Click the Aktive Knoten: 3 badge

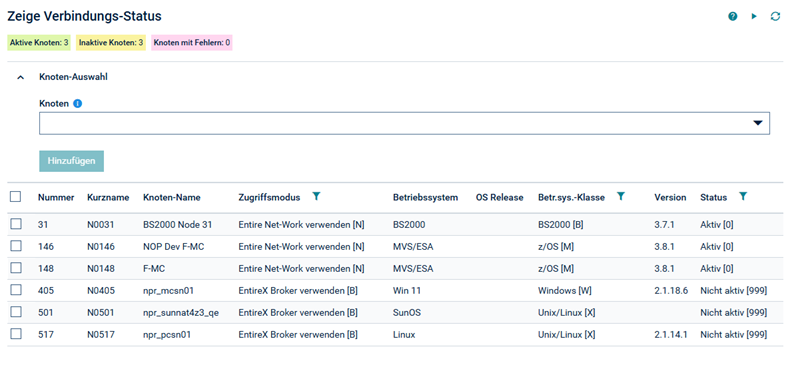(39, 43)
